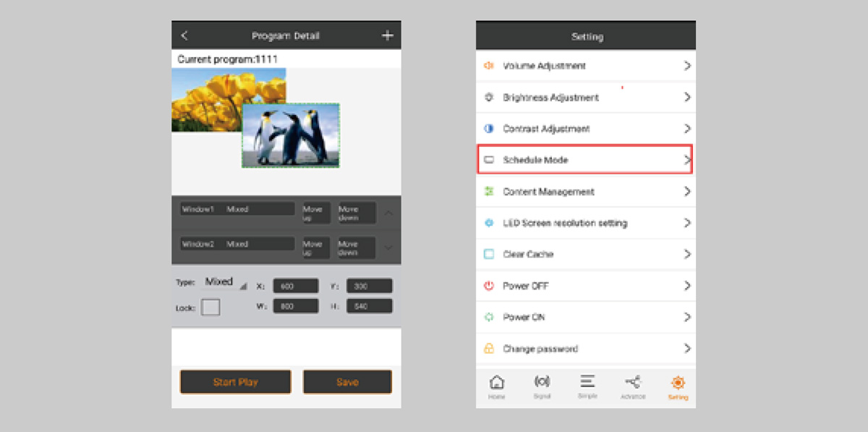Open the Type Mixed dropdown
868x432 pixels.
pos(224,282)
